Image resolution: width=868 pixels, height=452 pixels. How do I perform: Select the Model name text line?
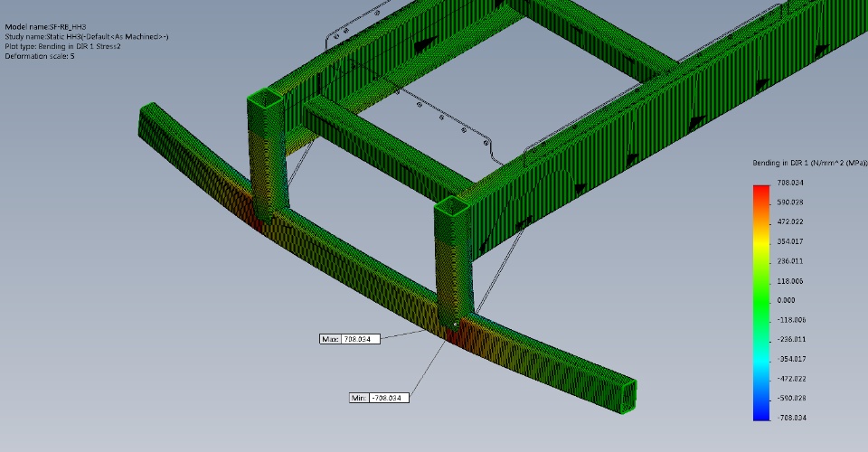(x=45, y=26)
